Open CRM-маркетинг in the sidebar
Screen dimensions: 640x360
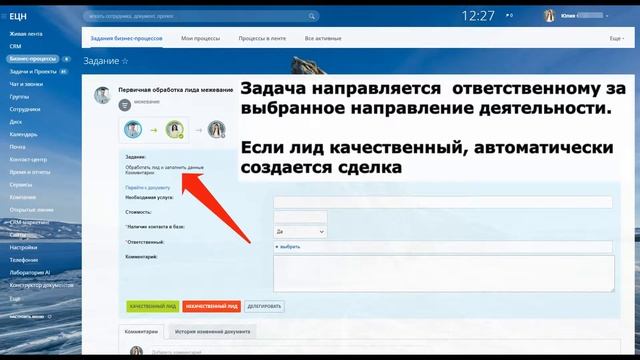(29, 222)
